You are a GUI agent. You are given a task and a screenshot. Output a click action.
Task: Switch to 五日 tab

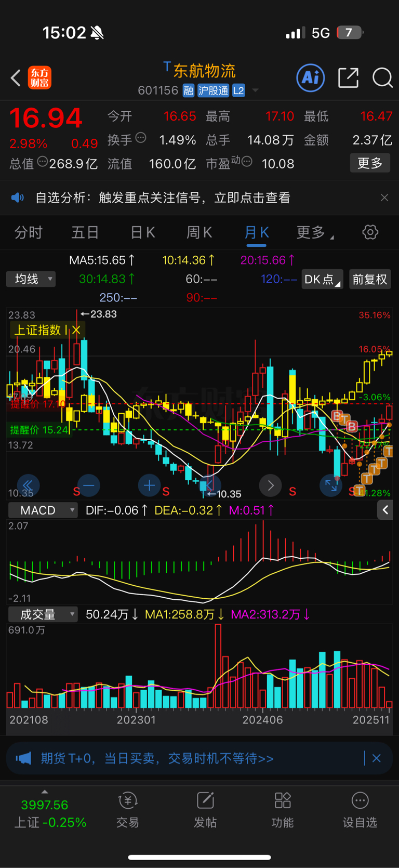click(x=85, y=232)
